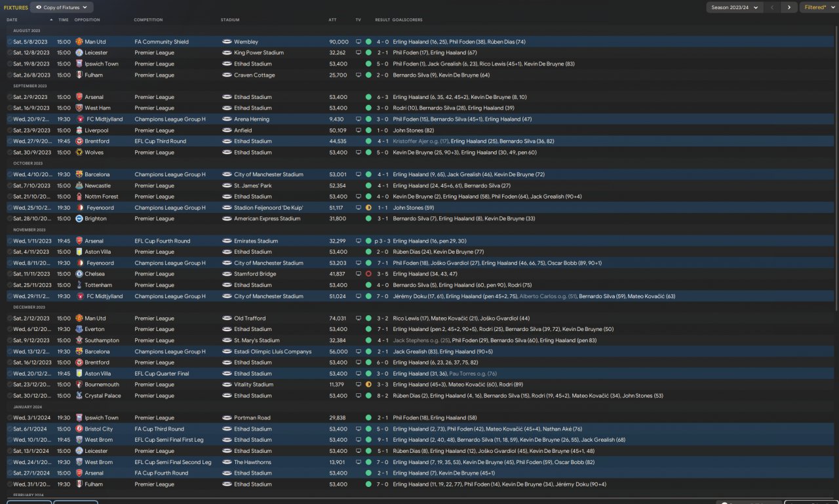This screenshot has width=839, height=504.
Task: Click the green win indicator on West Ham row
Action: click(x=368, y=108)
